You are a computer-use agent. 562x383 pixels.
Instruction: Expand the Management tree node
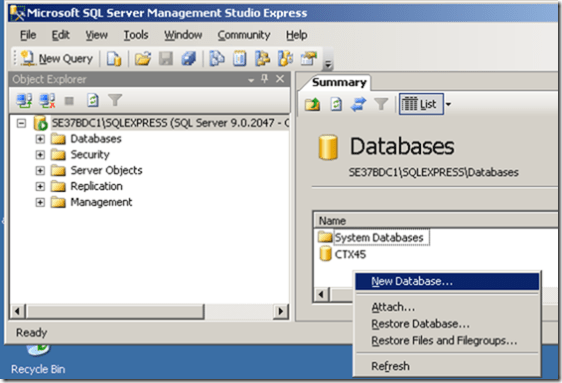point(40,202)
